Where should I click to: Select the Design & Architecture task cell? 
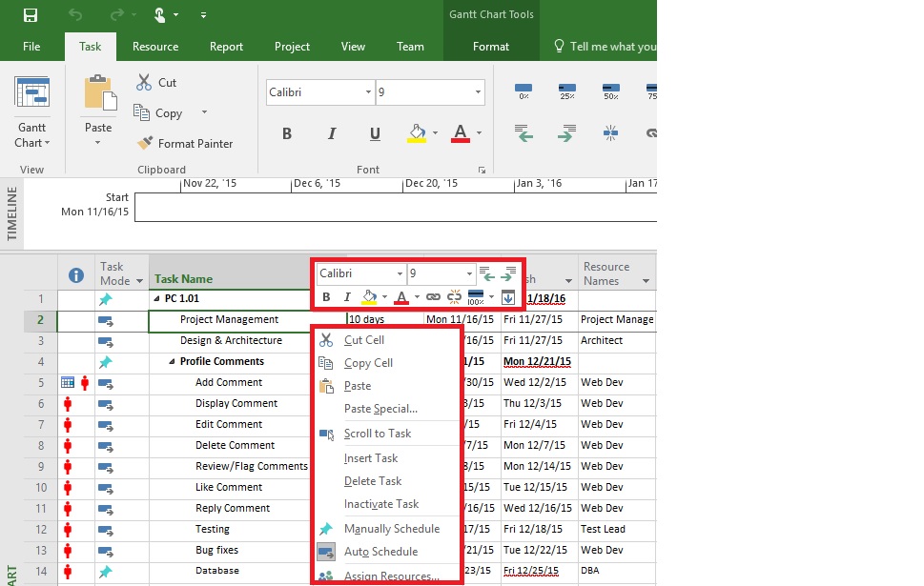pyautogui.click(x=231, y=340)
